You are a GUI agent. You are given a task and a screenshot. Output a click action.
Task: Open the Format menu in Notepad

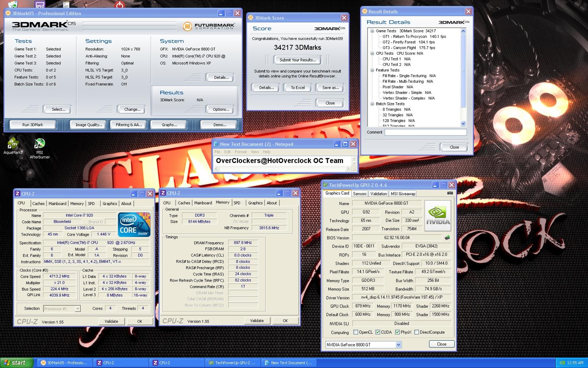point(241,152)
